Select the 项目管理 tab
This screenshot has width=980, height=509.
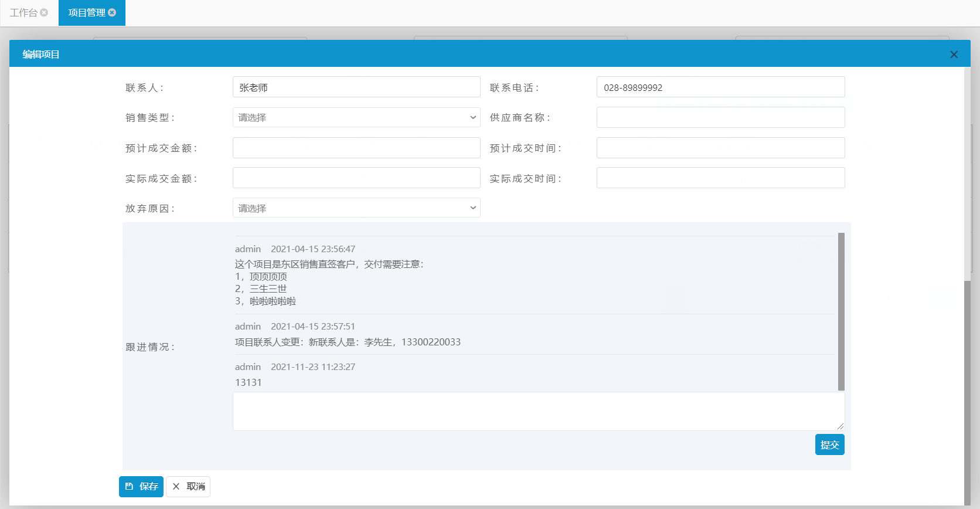pos(86,12)
